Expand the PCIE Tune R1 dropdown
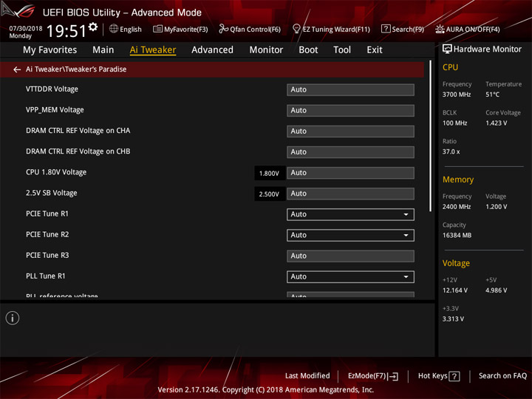The width and height of the screenshot is (532, 399). click(x=350, y=214)
